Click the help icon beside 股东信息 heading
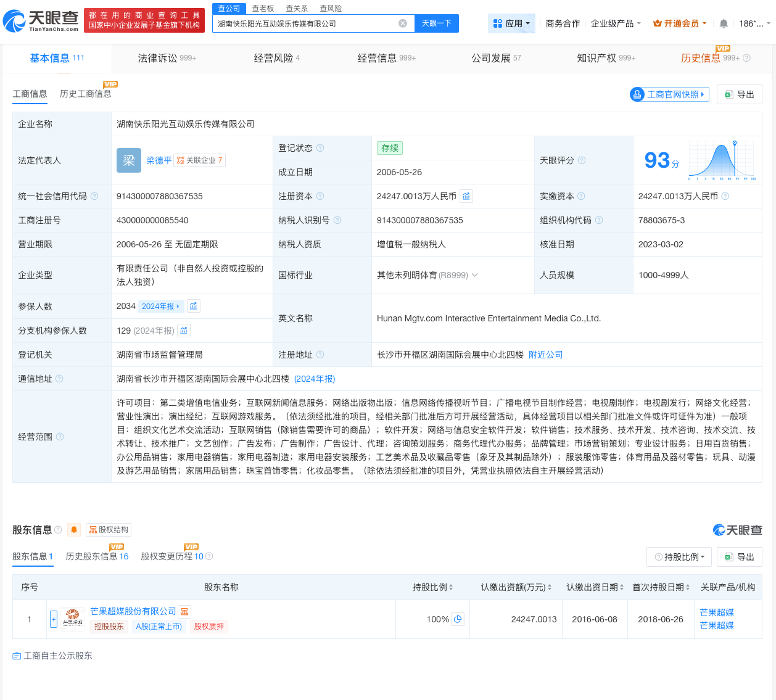Screen dimensions: 776x700 [x=58, y=530]
